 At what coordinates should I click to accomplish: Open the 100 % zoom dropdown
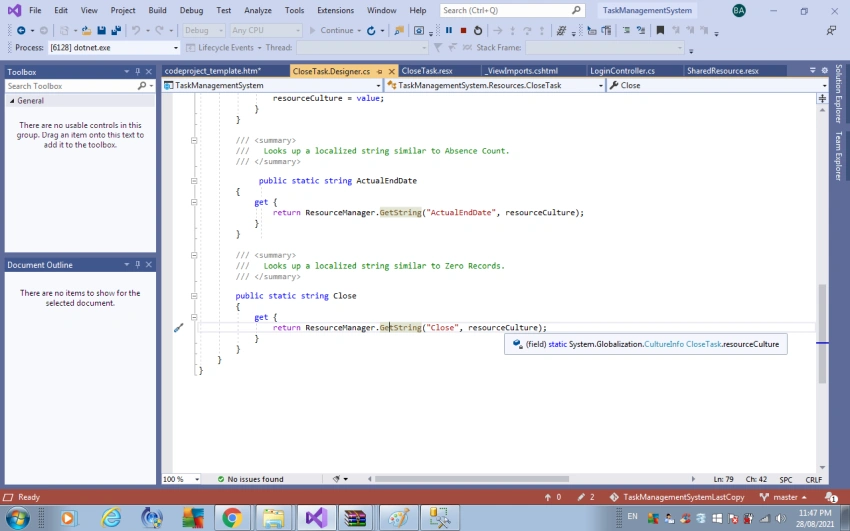tap(197, 479)
